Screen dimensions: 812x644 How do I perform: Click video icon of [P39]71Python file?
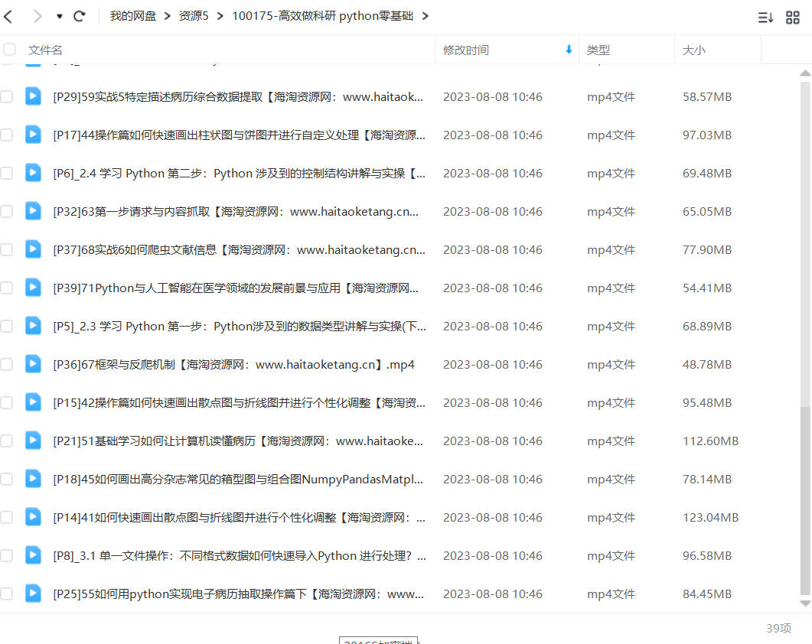click(x=33, y=288)
